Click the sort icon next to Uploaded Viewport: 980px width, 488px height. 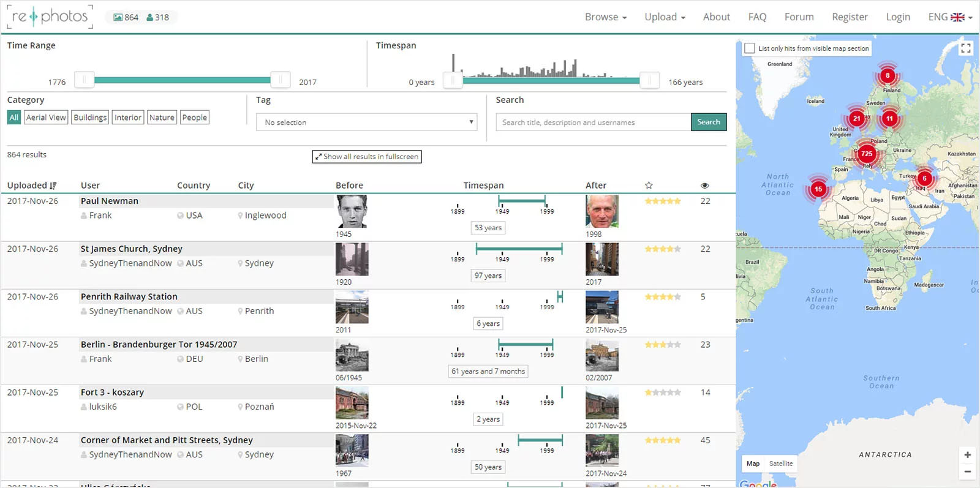(x=53, y=186)
